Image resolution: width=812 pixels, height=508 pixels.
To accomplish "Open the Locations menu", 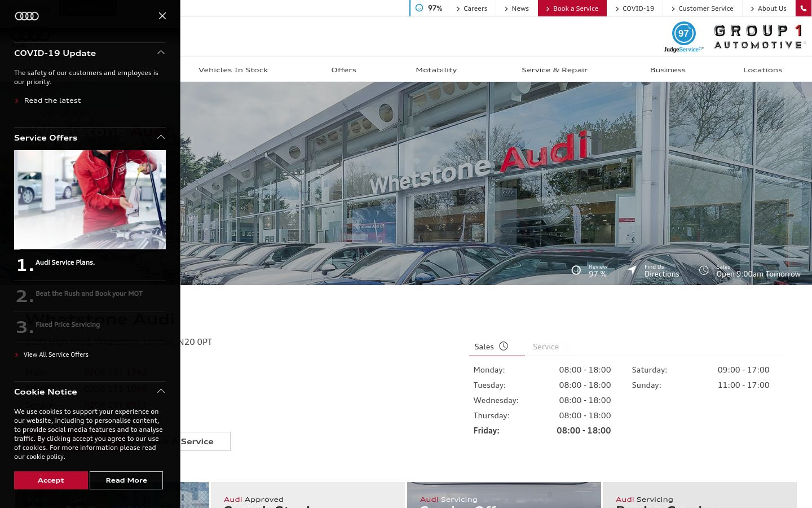I will (x=762, y=70).
